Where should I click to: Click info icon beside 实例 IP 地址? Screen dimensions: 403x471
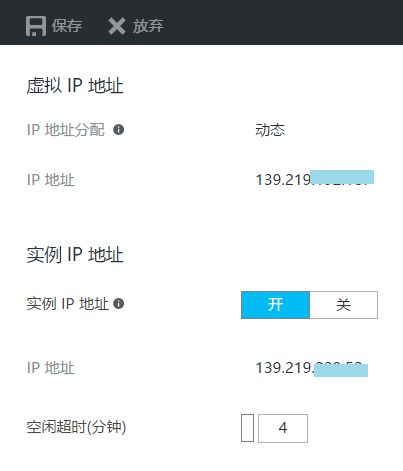tap(119, 303)
